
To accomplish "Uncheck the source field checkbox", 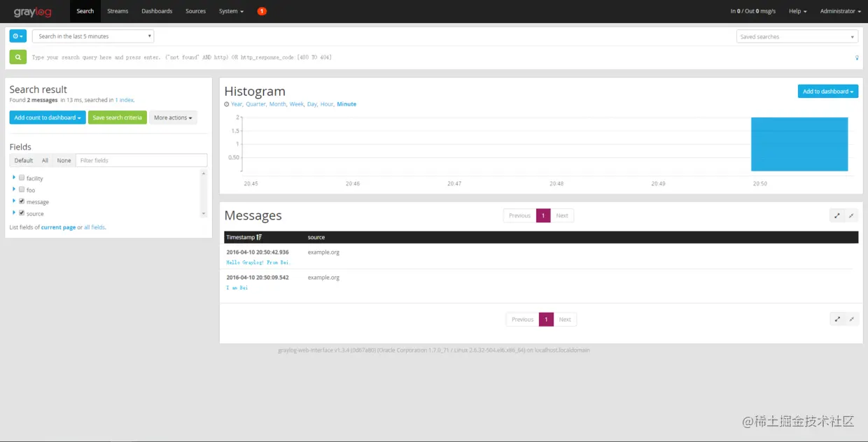I will (x=22, y=213).
